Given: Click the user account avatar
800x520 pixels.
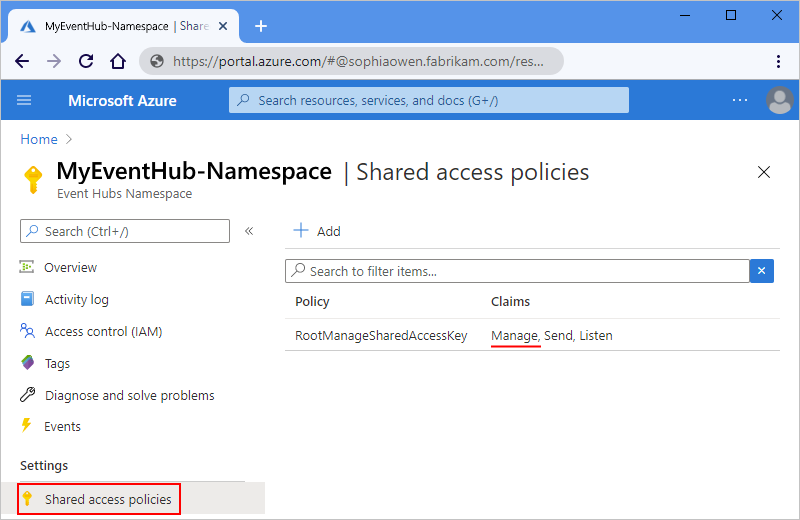Looking at the screenshot, I should pos(779,100).
